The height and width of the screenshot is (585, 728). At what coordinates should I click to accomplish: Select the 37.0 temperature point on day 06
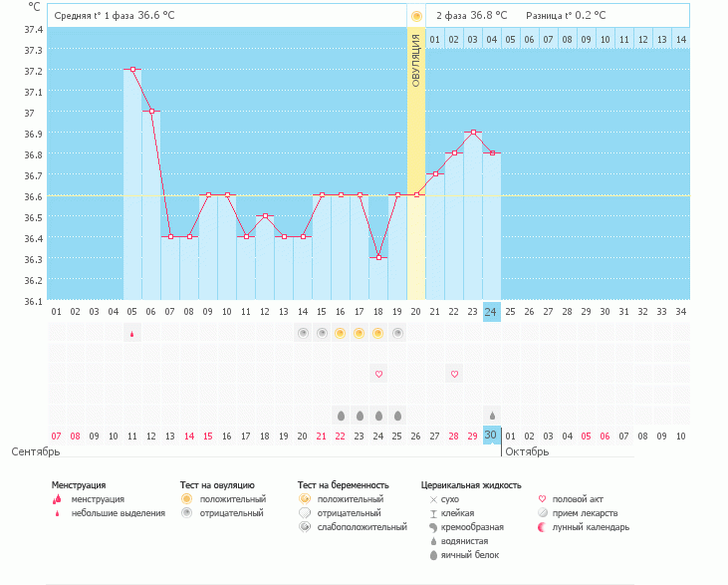[x=151, y=111]
